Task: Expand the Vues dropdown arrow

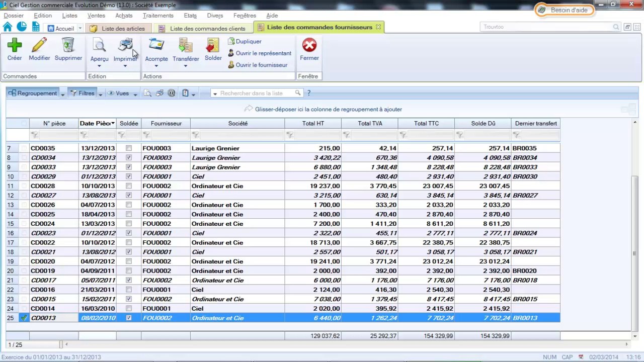Action: click(x=135, y=94)
